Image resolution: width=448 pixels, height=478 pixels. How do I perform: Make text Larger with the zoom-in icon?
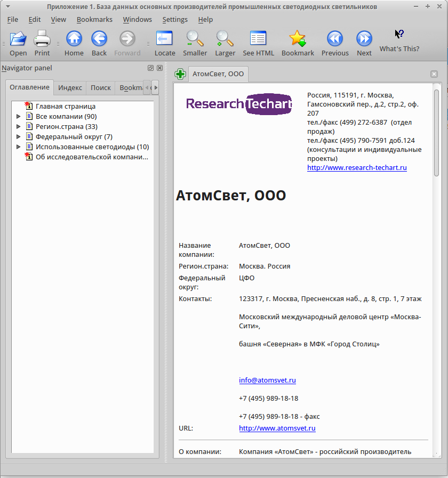click(225, 43)
